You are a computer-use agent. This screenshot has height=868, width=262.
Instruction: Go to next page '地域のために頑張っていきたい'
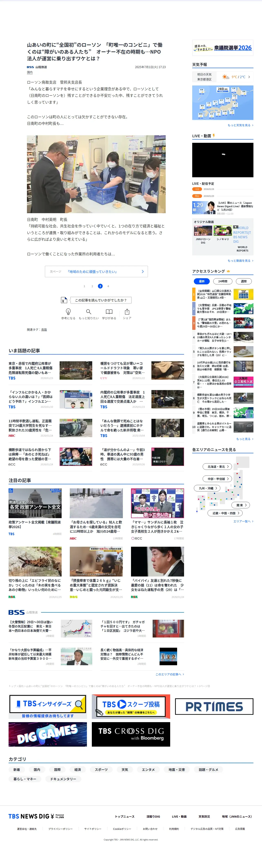tap(97, 272)
